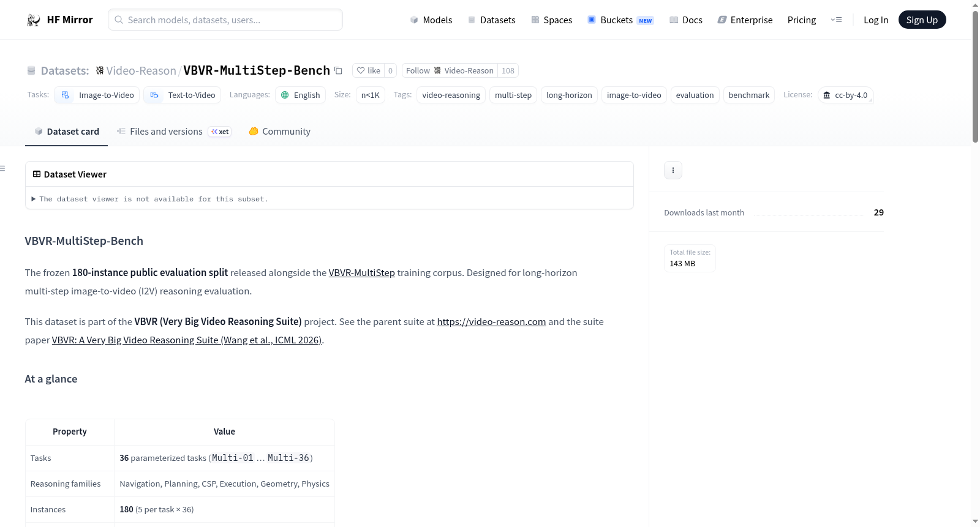Screen dimensions: 980x527
Task: Click the scrollbar down arrow
Action: [x=975, y=521]
